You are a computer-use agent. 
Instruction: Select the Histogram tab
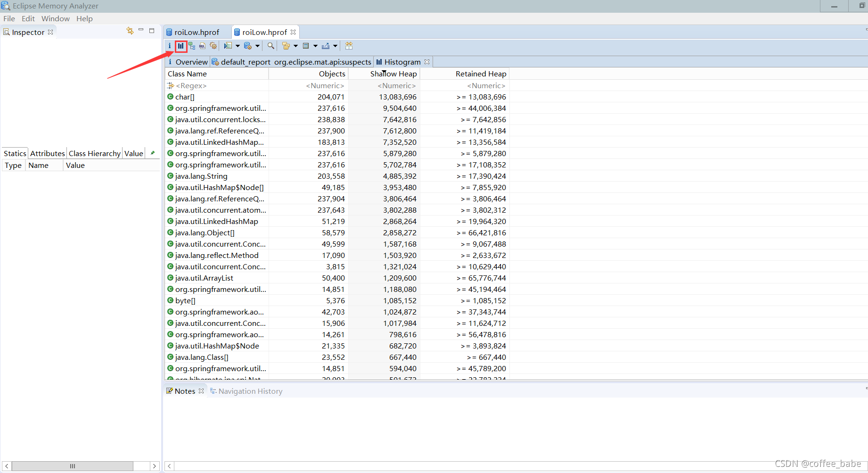[x=398, y=62]
